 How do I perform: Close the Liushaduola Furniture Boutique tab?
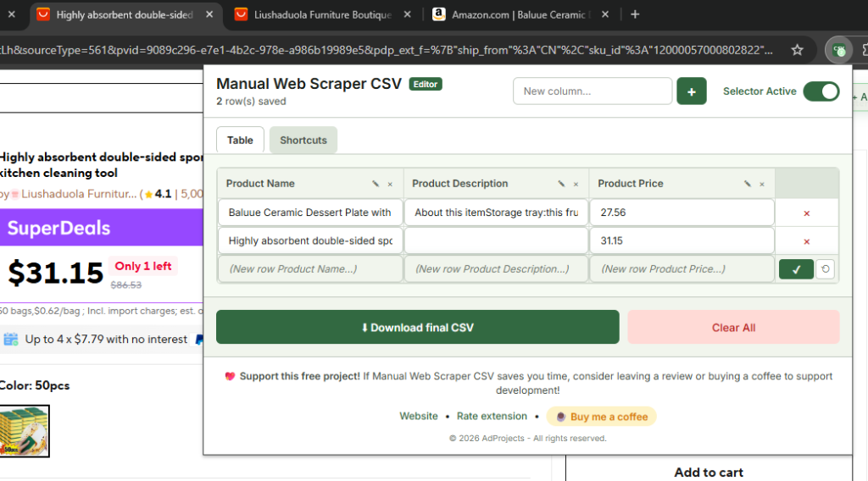point(408,14)
